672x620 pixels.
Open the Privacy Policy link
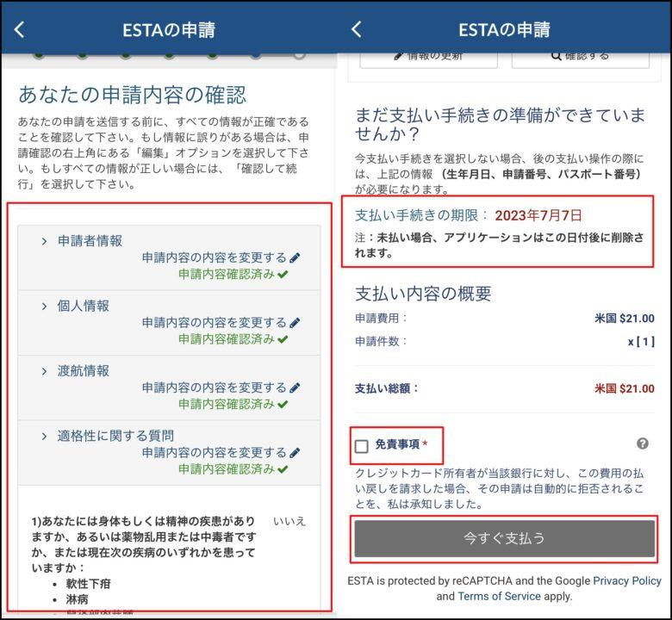(x=626, y=581)
